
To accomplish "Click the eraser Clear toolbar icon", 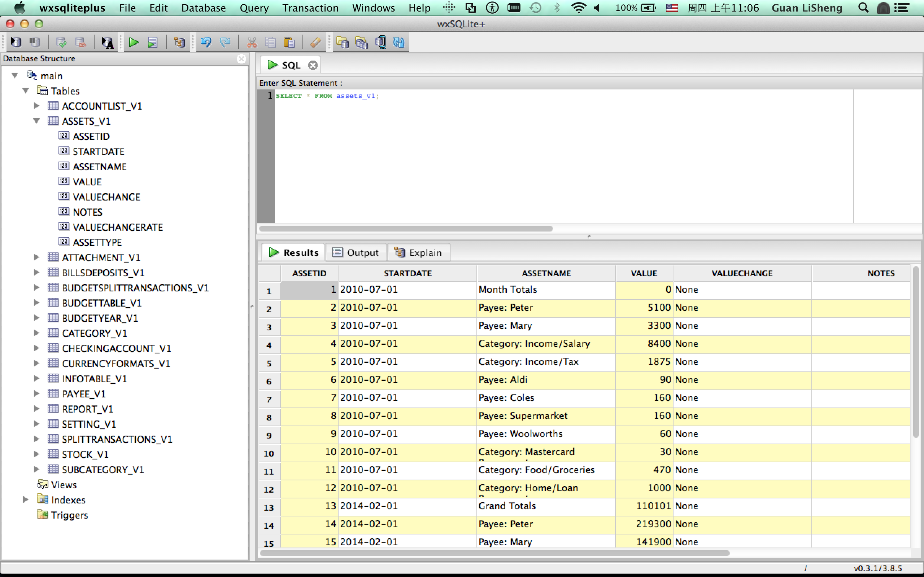I will [x=315, y=42].
